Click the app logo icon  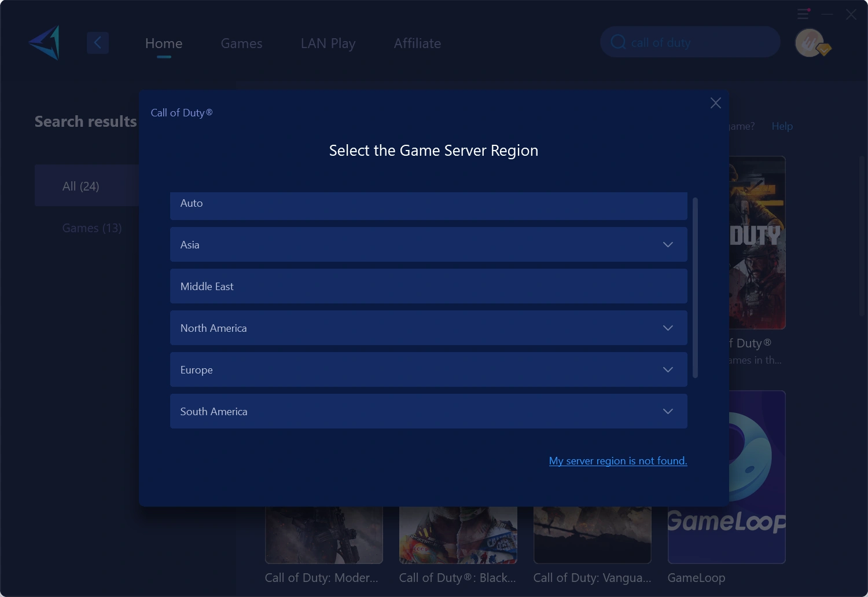click(45, 43)
